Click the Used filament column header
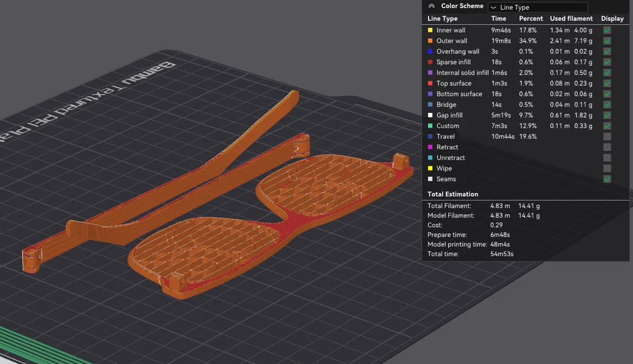 [x=571, y=19]
